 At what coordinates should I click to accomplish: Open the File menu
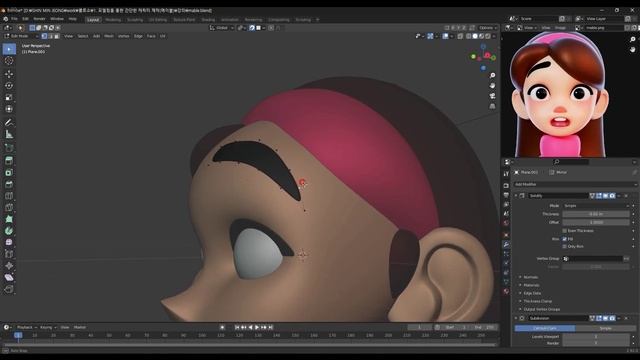coord(14,19)
